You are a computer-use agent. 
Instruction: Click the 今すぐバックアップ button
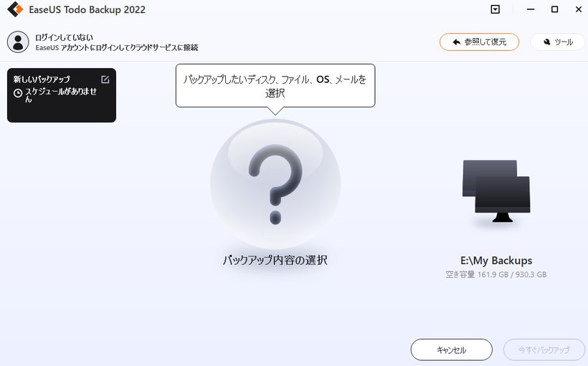544,350
